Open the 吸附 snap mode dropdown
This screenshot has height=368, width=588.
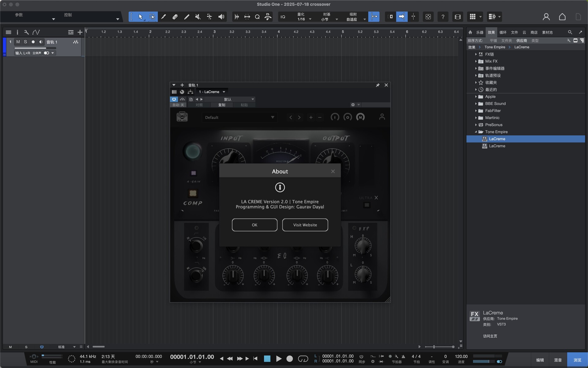pyautogui.click(x=356, y=17)
